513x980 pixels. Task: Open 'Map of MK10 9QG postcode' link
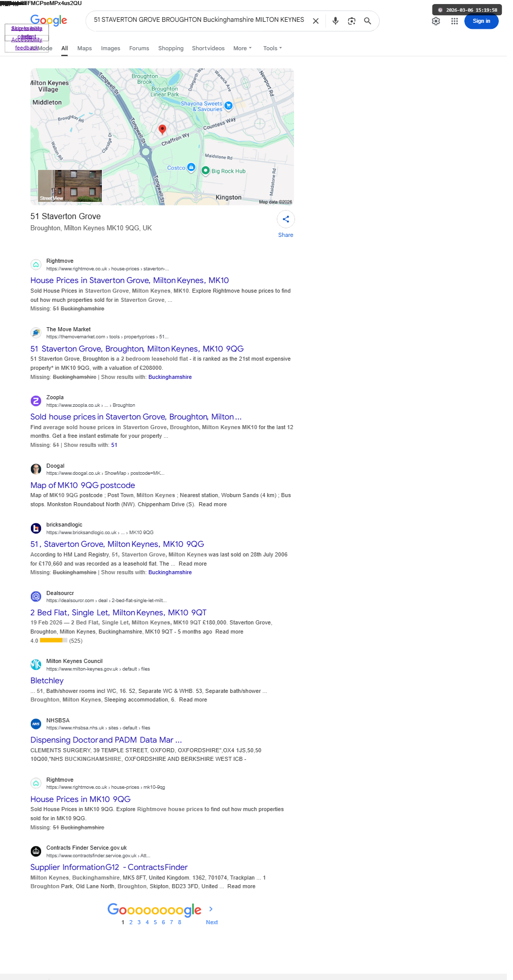(x=83, y=485)
